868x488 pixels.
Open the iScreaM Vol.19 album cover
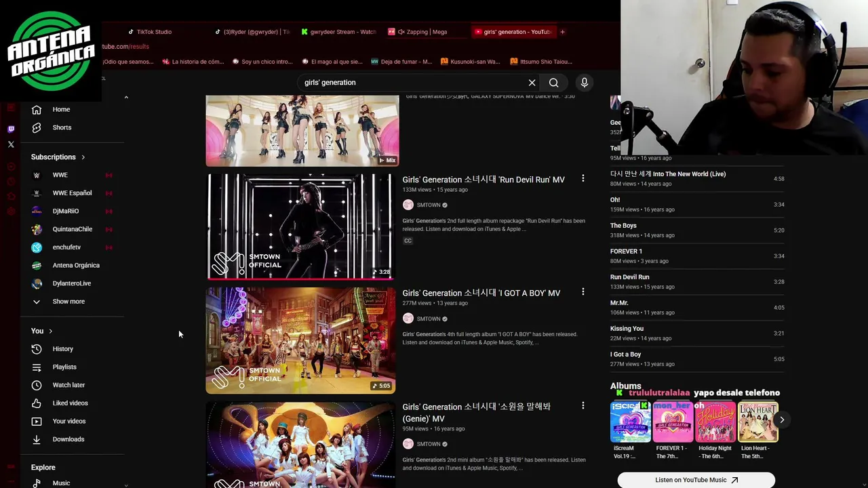(x=631, y=422)
